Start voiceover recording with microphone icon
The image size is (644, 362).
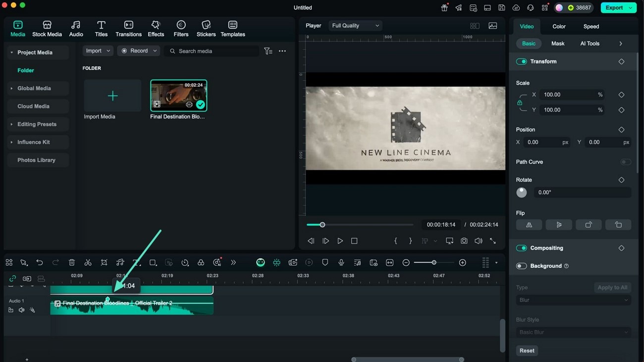pyautogui.click(x=341, y=262)
